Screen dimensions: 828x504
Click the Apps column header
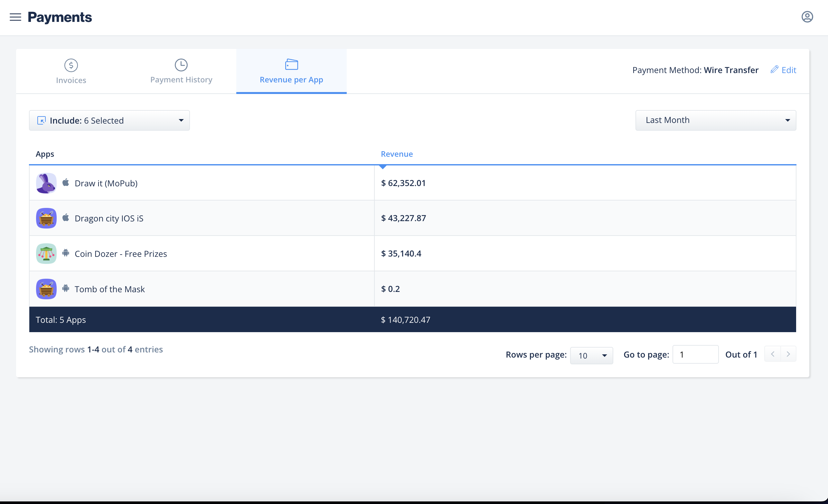tap(45, 154)
